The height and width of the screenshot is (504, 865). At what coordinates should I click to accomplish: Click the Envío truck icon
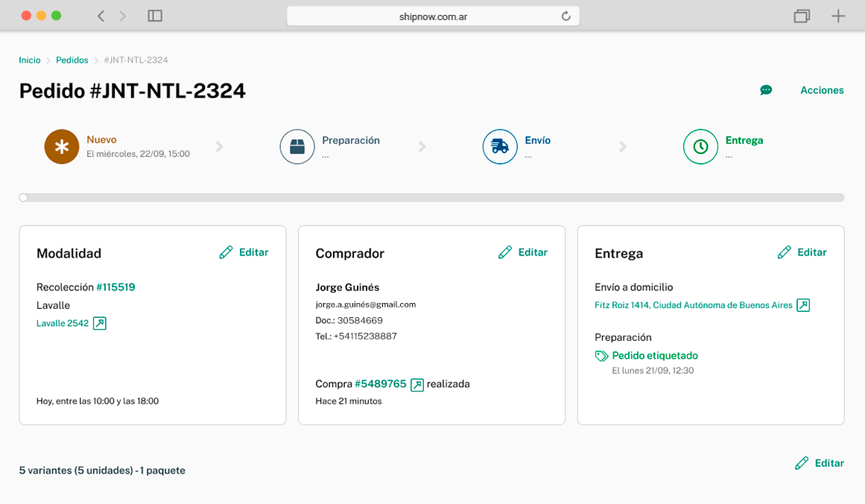click(x=500, y=147)
